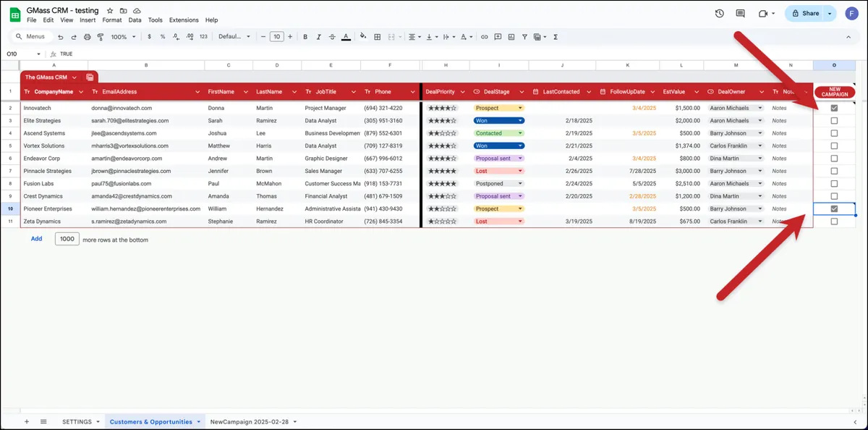Check the Endeavor Corp campaign checkbox

pos(834,159)
